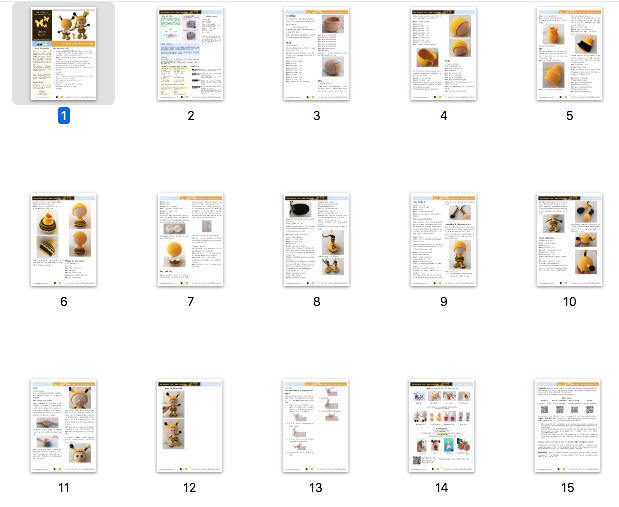Select page 15 thumbnail with QR codes

tap(569, 426)
